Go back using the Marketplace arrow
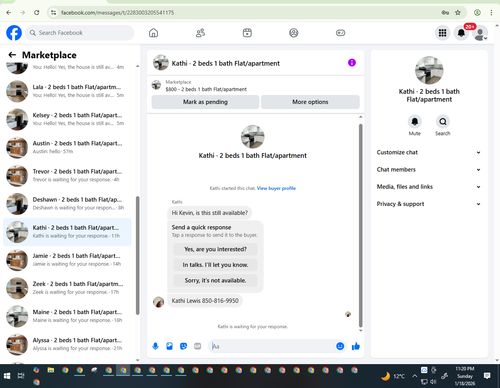This screenshot has height=388, width=500. tap(12, 55)
